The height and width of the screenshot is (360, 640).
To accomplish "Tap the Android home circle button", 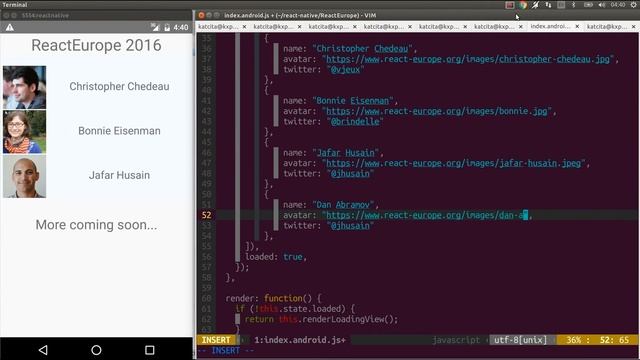I will (x=96, y=350).
